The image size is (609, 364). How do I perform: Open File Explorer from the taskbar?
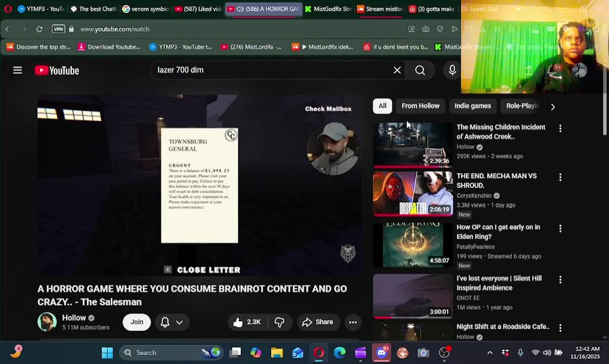click(277, 353)
